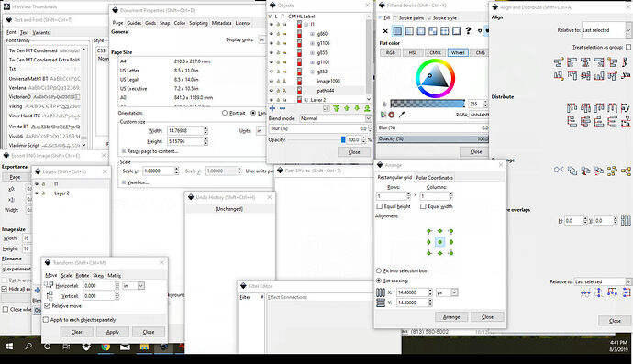Open the Mail app from the taskbar
The height and width of the screenshot is (364, 633).
tap(125, 347)
